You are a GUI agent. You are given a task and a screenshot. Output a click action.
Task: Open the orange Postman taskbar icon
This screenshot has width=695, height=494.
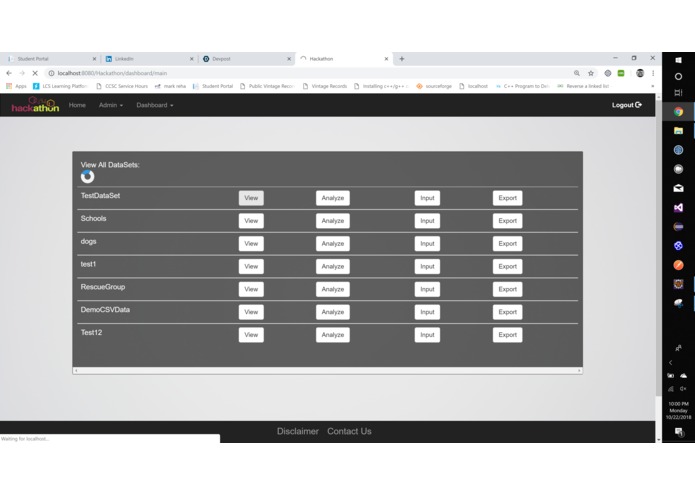678,265
